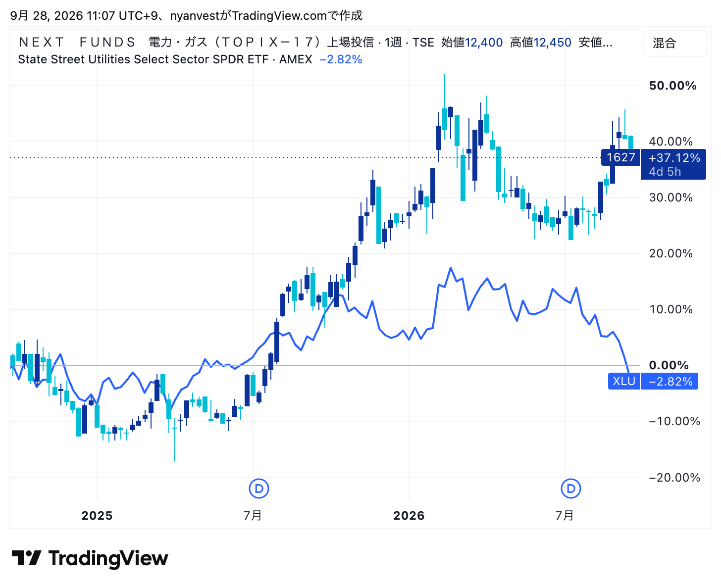Click the 2025 time axis label

97,516
